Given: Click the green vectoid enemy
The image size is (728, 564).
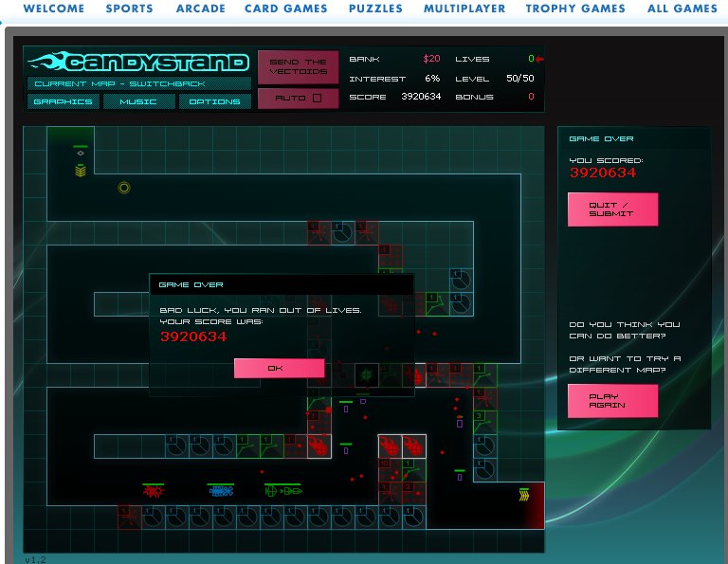Looking at the screenshot, I should click(x=283, y=491).
